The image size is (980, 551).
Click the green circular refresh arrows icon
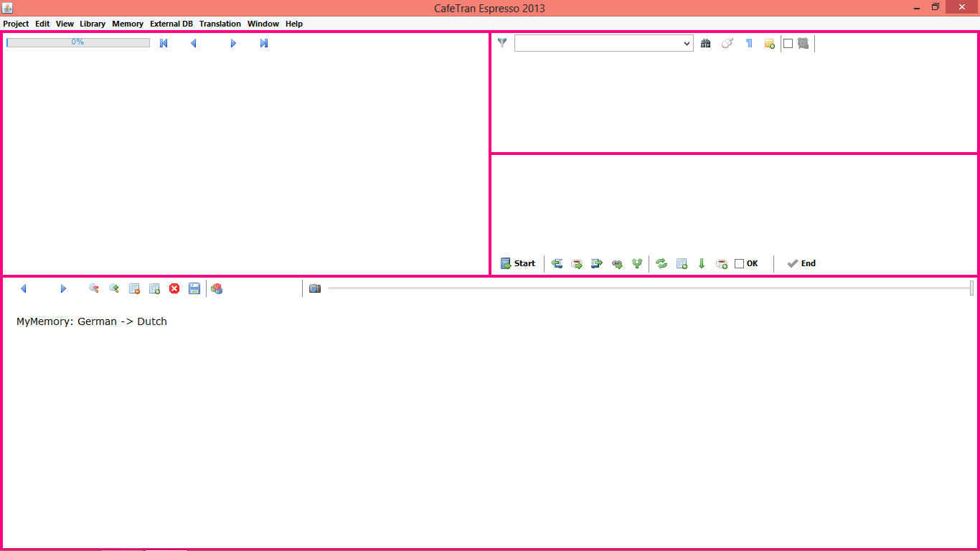pos(661,263)
